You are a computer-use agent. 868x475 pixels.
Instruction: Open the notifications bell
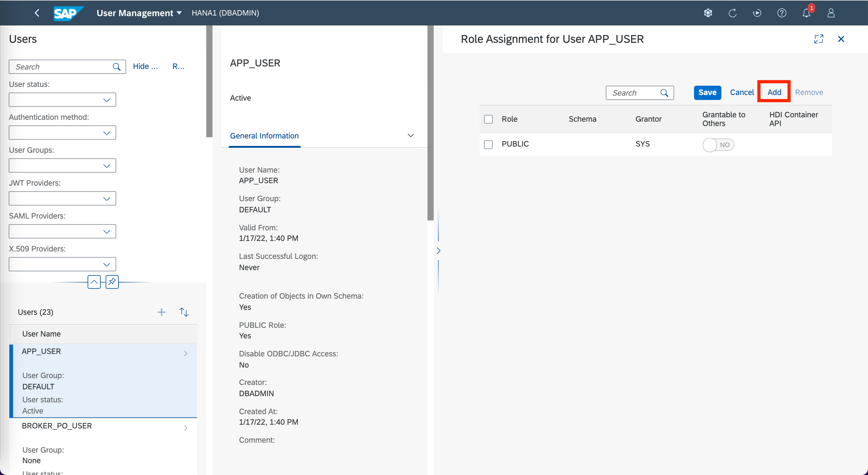click(x=806, y=13)
